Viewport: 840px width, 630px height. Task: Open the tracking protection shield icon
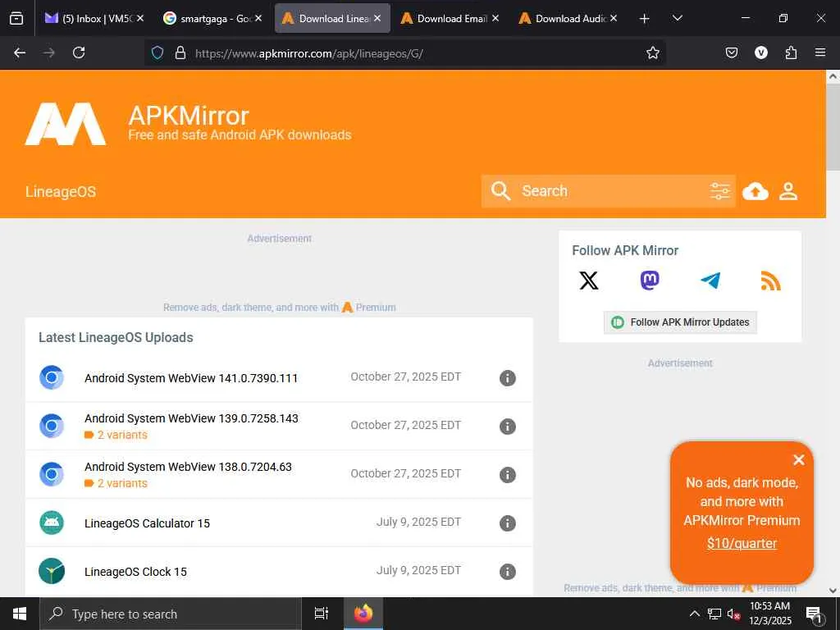click(157, 52)
